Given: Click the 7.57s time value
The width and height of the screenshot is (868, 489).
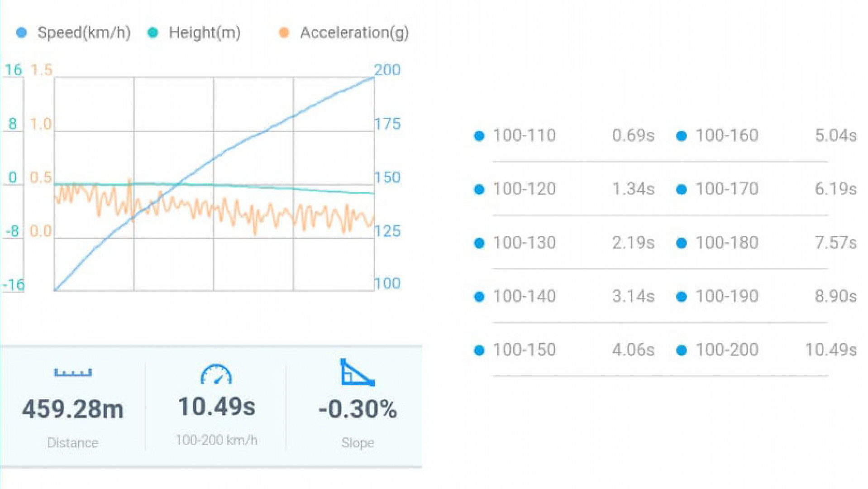Looking at the screenshot, I should coord(835,243).
